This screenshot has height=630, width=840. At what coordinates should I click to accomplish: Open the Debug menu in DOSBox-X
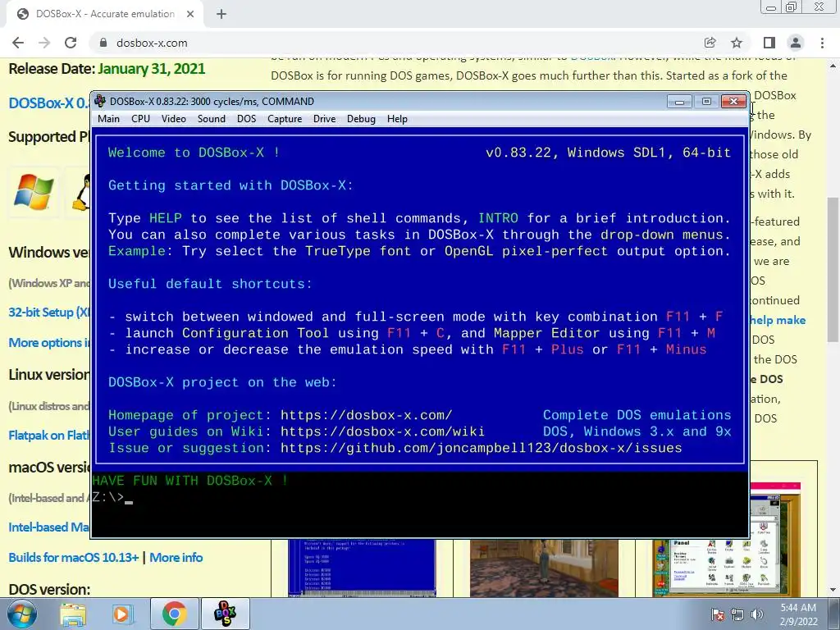pyautogui.click(x=361, y=119)
